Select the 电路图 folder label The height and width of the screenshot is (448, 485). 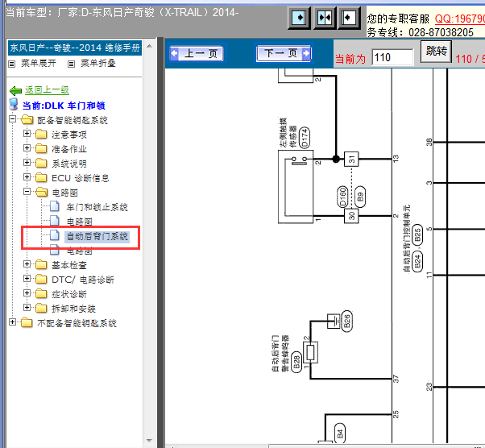(64, 193)
